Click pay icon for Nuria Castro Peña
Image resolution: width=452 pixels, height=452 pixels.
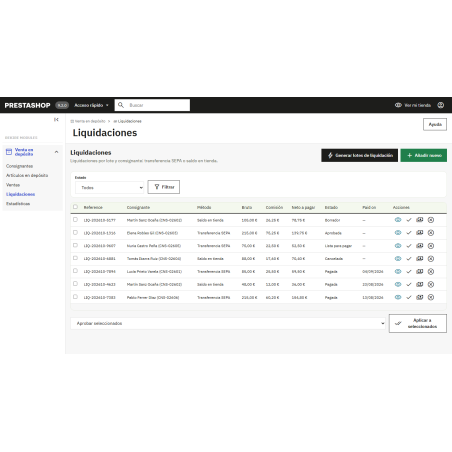(420, 246)
